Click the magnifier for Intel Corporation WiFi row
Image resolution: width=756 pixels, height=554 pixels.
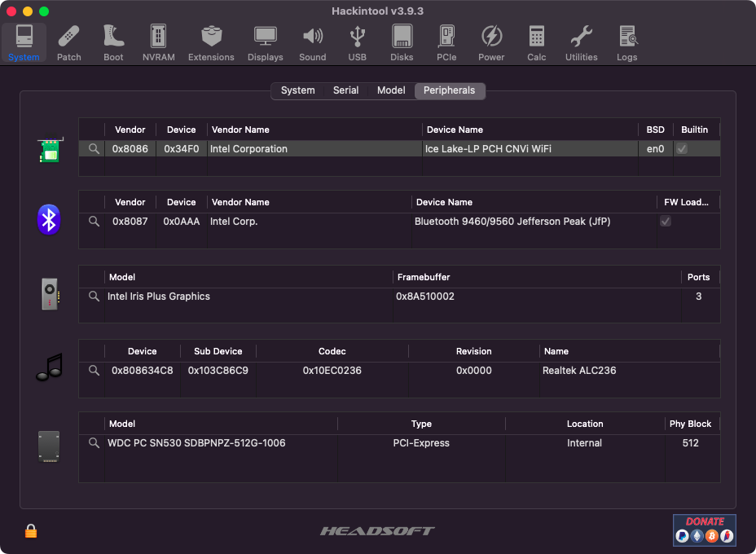pos(94,148)
